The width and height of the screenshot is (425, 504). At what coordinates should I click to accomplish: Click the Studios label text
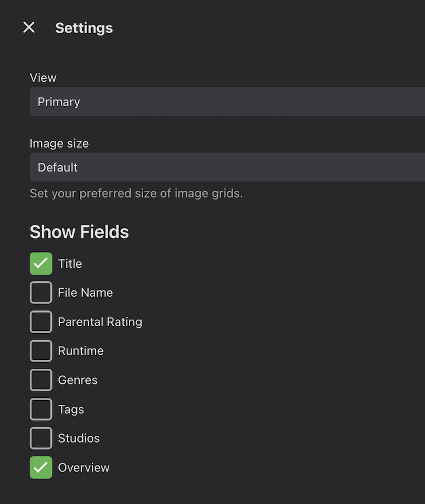click(79, 438)
